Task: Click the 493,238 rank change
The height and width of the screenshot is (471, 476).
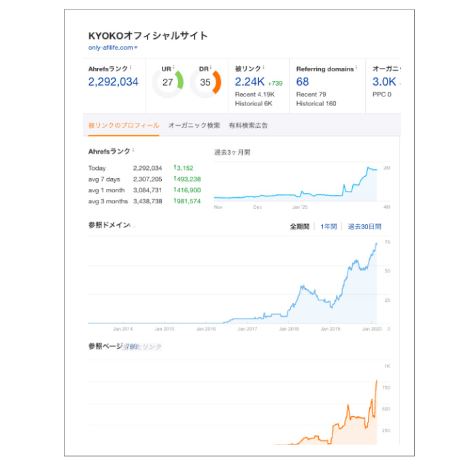Action: (187, 179)
